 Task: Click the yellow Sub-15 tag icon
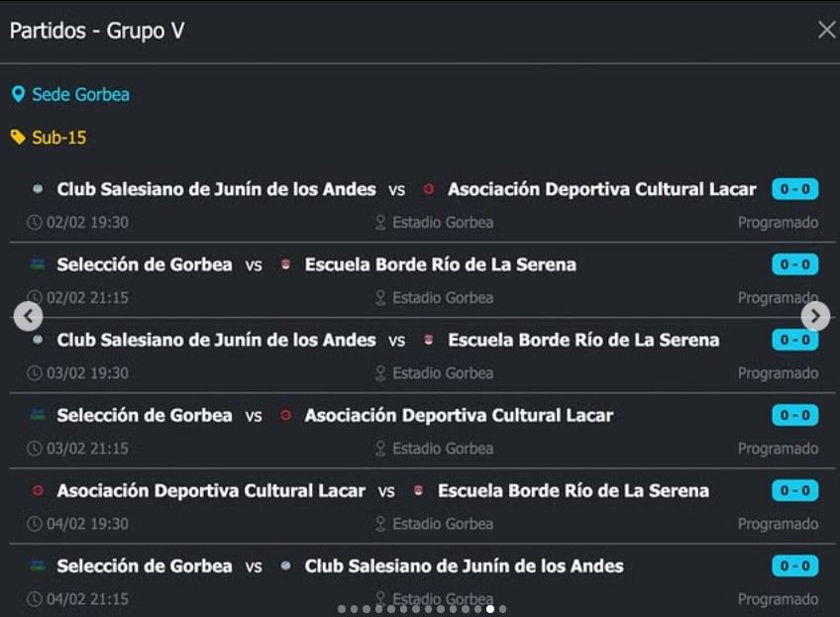click(18, 138)
